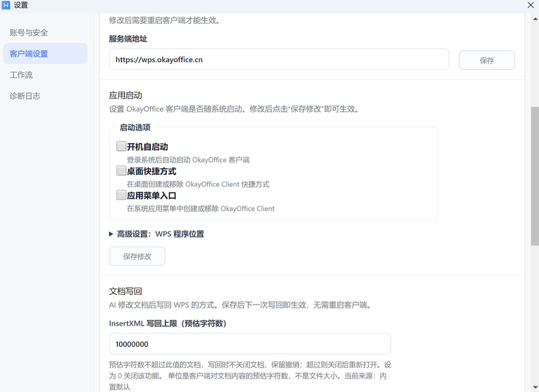Click the help text starting 预估字符数不超过此值的文档
539x392 pixels.
(250, 376)
